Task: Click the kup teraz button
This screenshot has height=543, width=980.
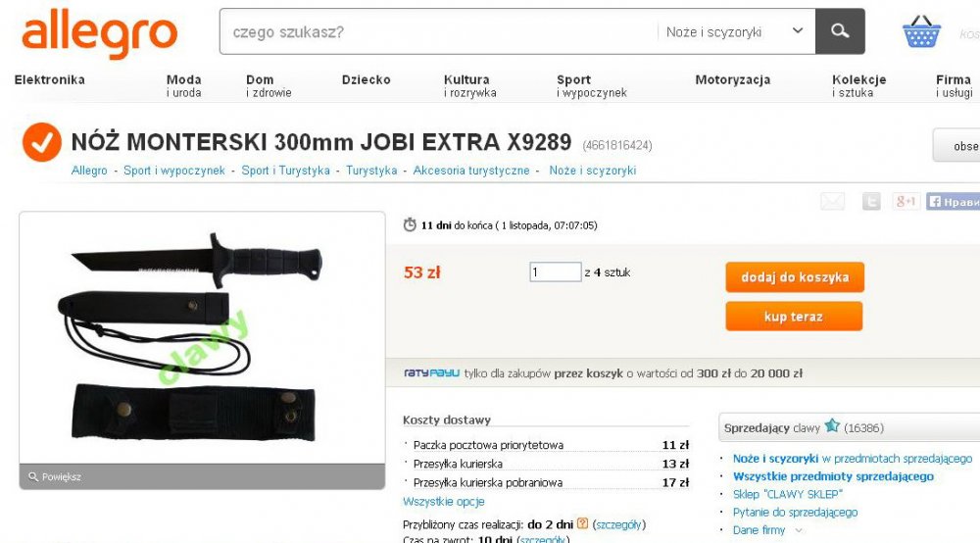Action: click(794, 317)
